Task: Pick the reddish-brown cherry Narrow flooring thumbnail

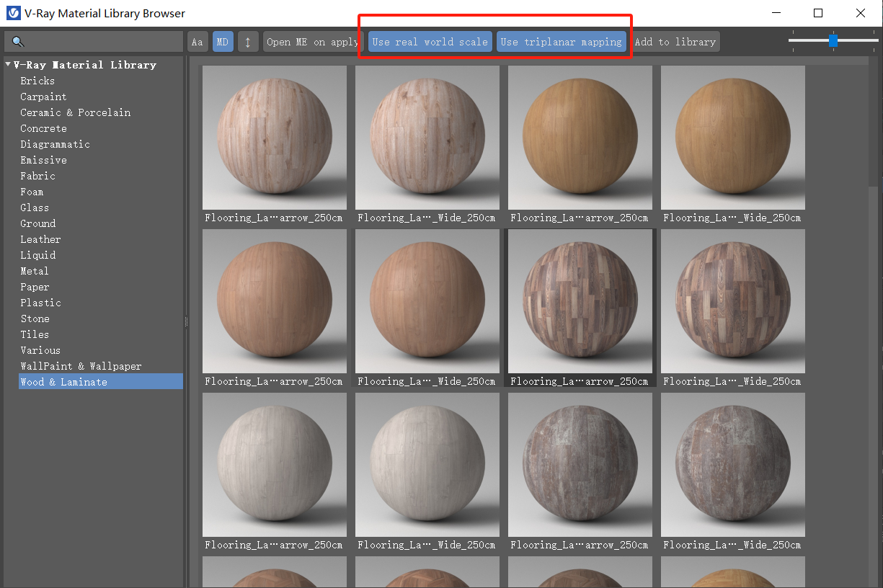Action: click(x=275, y=301)
